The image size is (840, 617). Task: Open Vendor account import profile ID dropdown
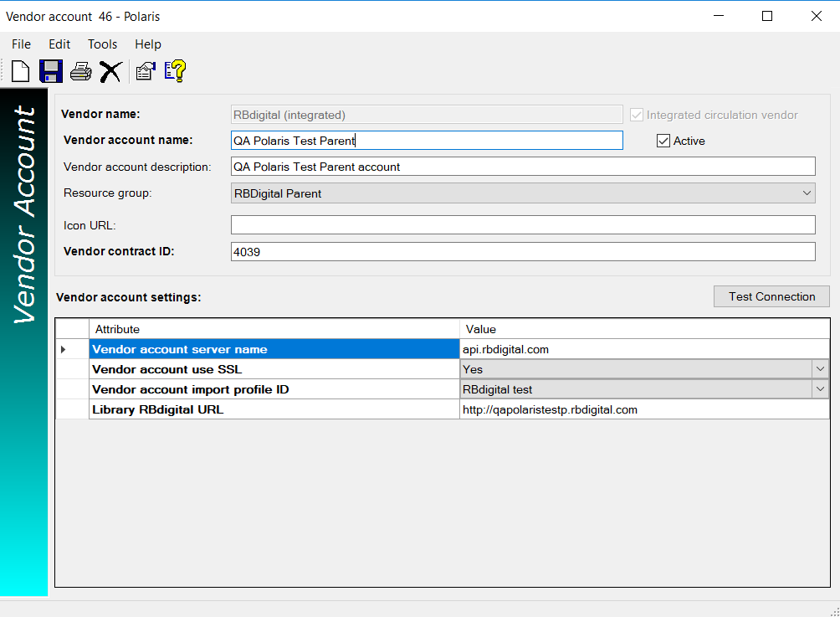(820, 389)
